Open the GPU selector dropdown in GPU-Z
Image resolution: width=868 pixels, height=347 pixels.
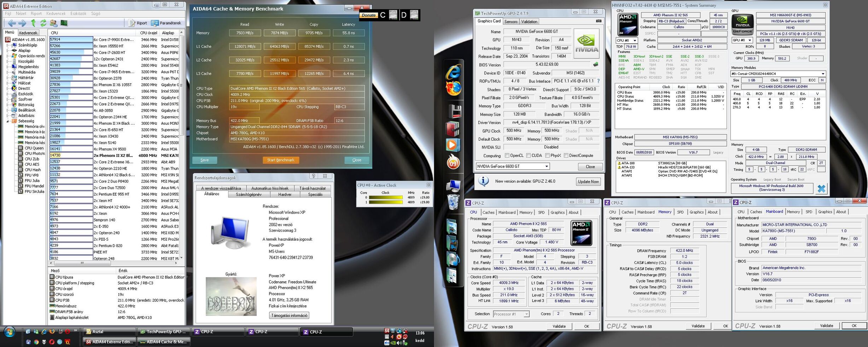point(513,166)
